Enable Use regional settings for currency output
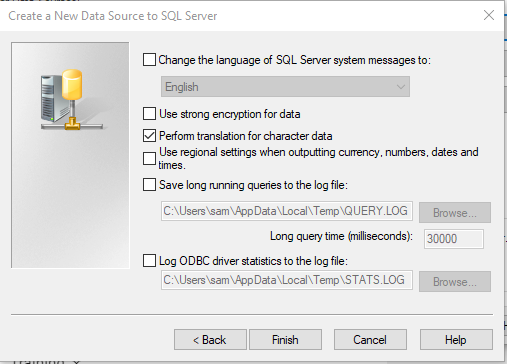Viewport: 507px width, 364px height. pyautogui.click(x=149, y=158)
